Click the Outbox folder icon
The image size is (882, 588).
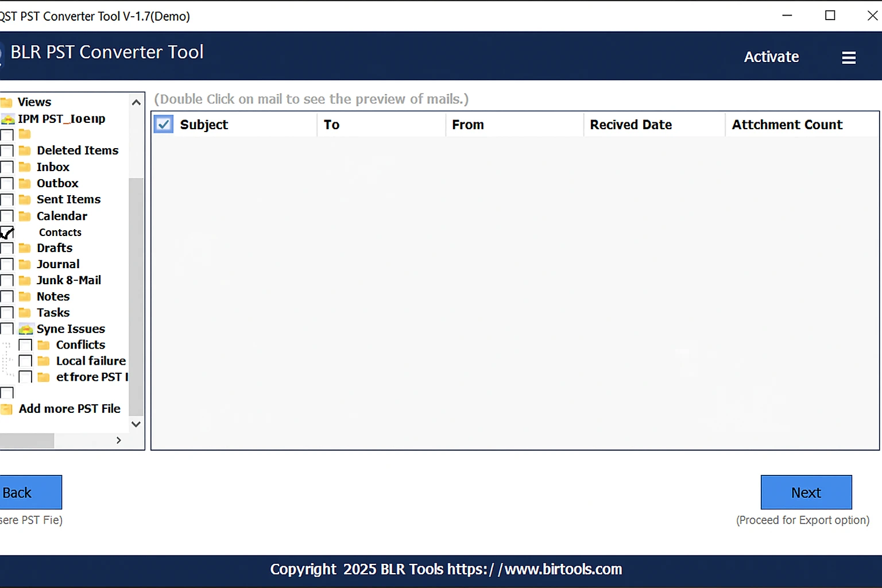tap(25, 183)
